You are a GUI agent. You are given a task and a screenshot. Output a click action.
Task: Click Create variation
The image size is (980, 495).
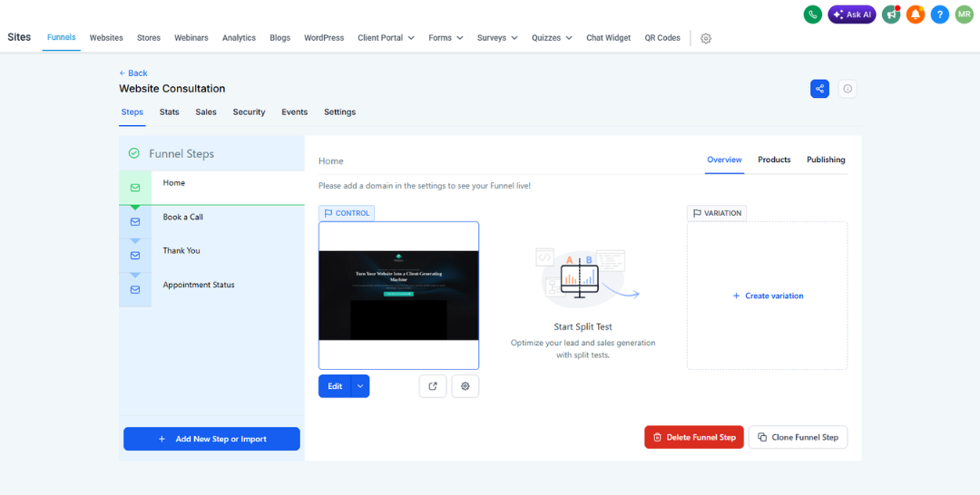[x=768, y=296]
